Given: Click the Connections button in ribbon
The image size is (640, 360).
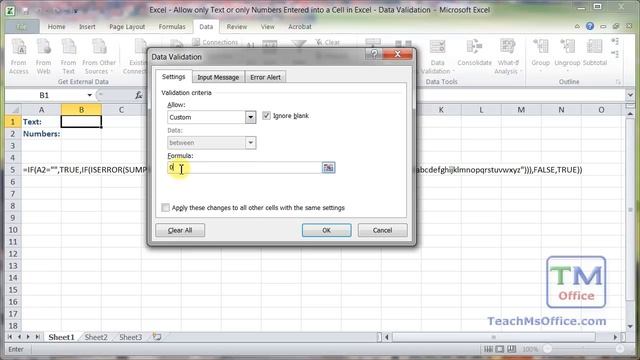Looking at the screenshot, I should pos(215,42).
